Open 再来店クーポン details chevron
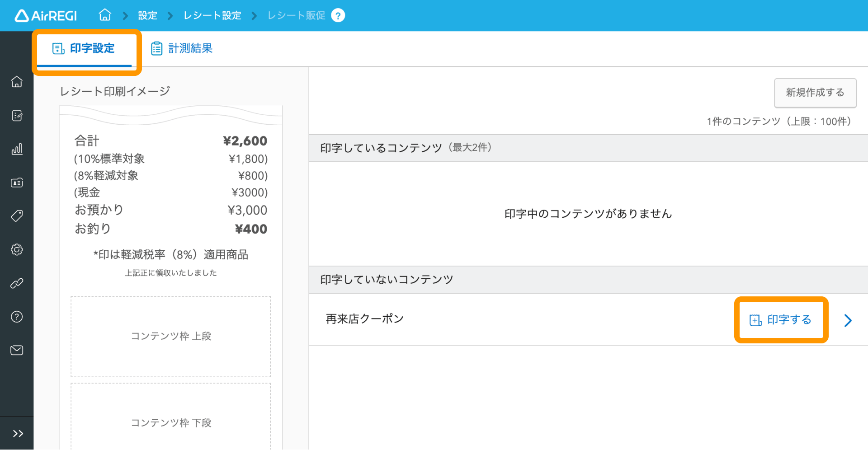868x450 pixels. coord(848,320)
